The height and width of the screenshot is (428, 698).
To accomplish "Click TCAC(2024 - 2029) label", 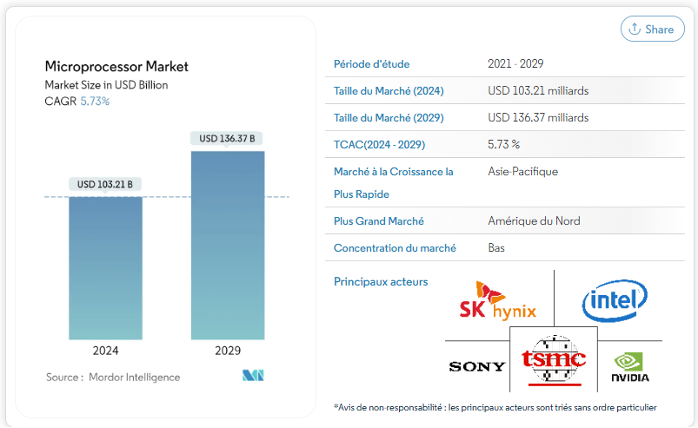I will tap(379, 145).
